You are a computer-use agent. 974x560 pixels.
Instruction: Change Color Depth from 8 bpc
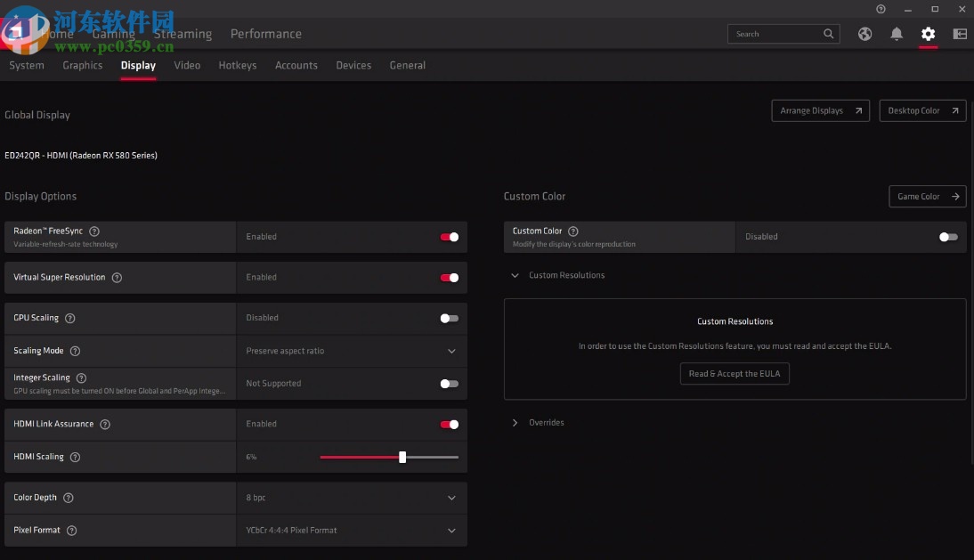(451, 498)
